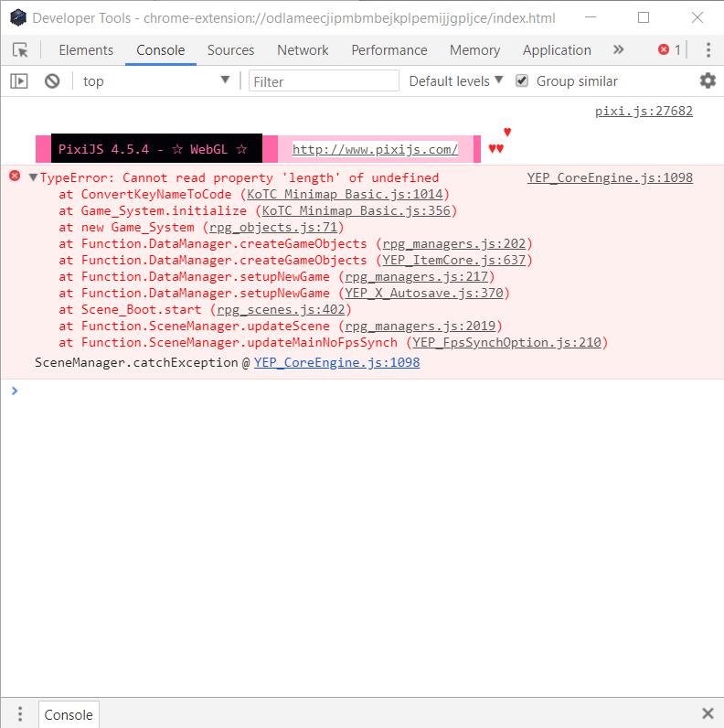Open YEP_CoreEngine.js:1098 link at the error's right
Viewport: 724px width, 728px height.
point(610,177)
